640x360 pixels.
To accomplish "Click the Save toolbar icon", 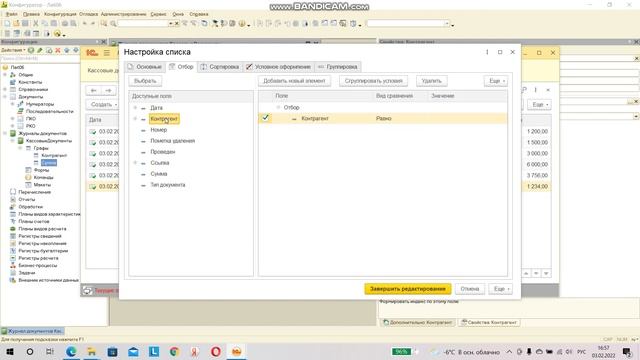I will pos(25,24).
